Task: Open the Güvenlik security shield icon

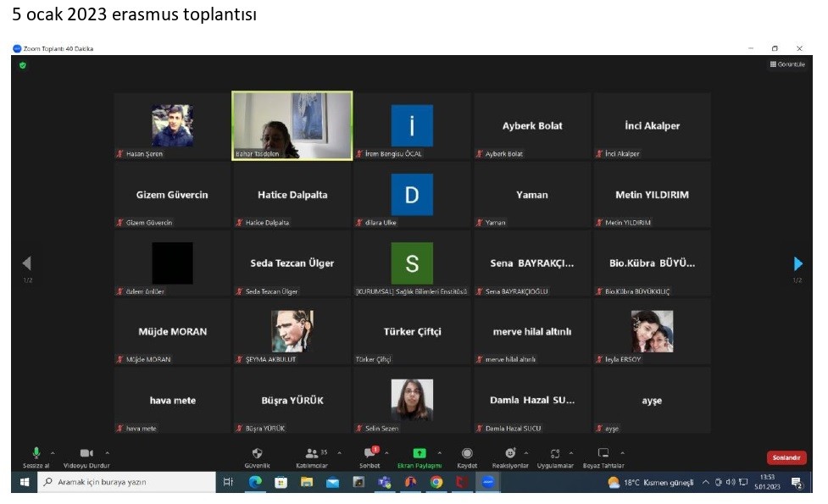Action: 258,453
